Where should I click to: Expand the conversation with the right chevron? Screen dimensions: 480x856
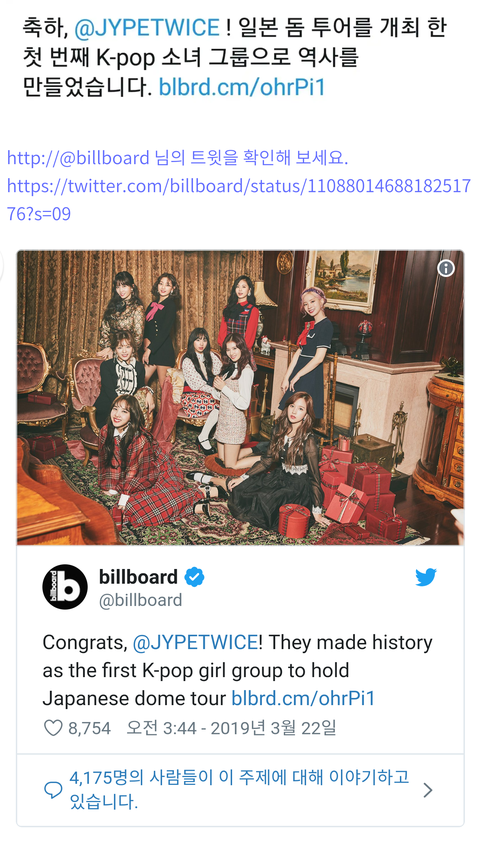pos(428,790)
